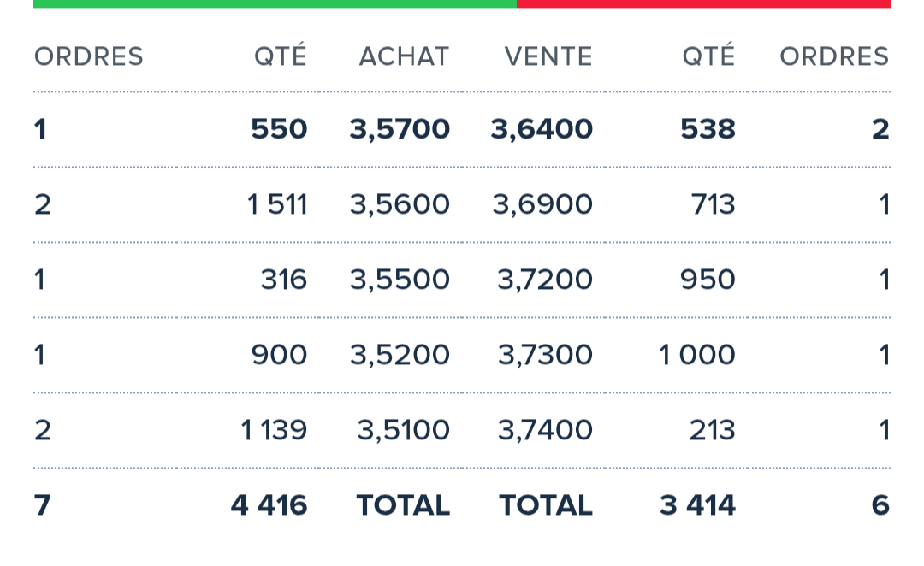Click bid price 3,5200
Viewport: 924px width, 566px height.
(x=400, y=355)
